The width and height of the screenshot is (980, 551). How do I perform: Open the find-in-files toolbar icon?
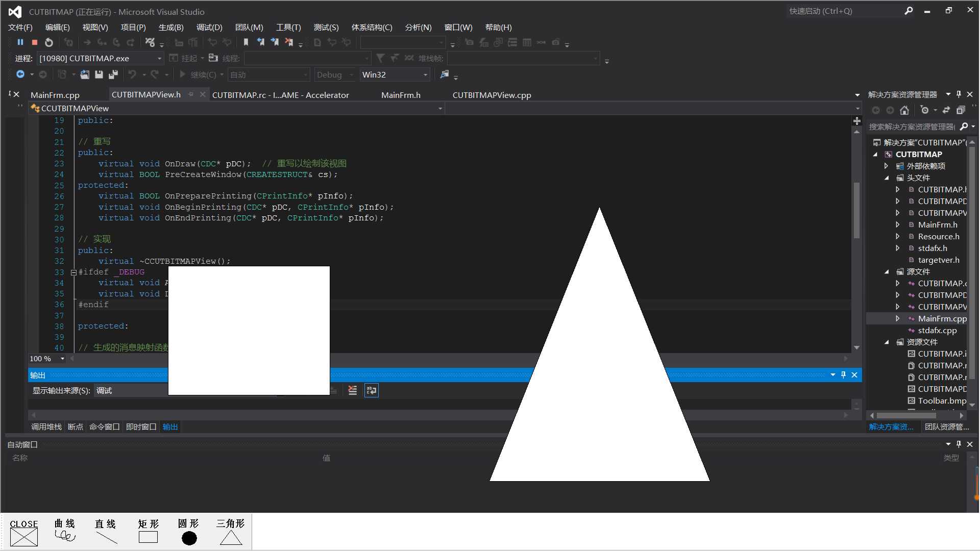click(445, 74)
